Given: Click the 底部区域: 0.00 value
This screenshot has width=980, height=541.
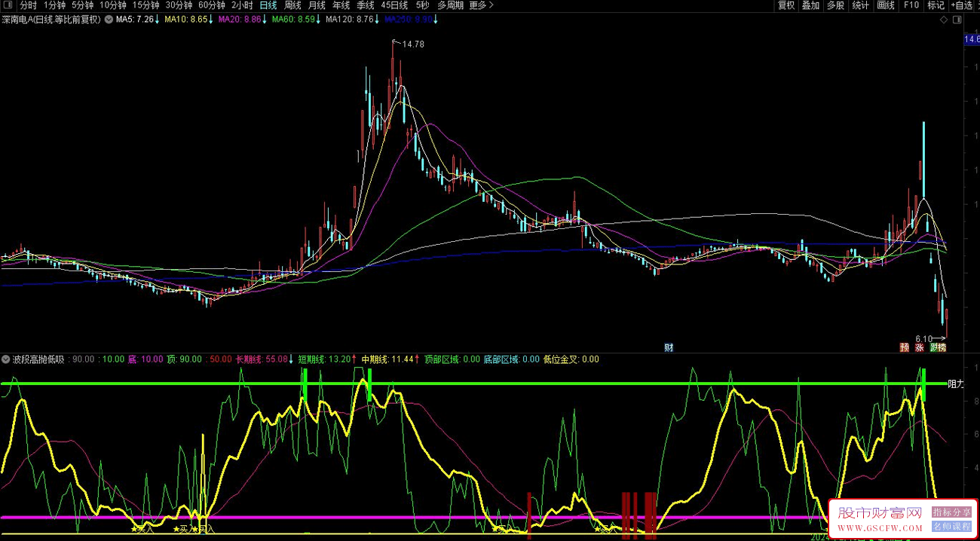Looking at the screenshot, I should (x=512, y=359).
